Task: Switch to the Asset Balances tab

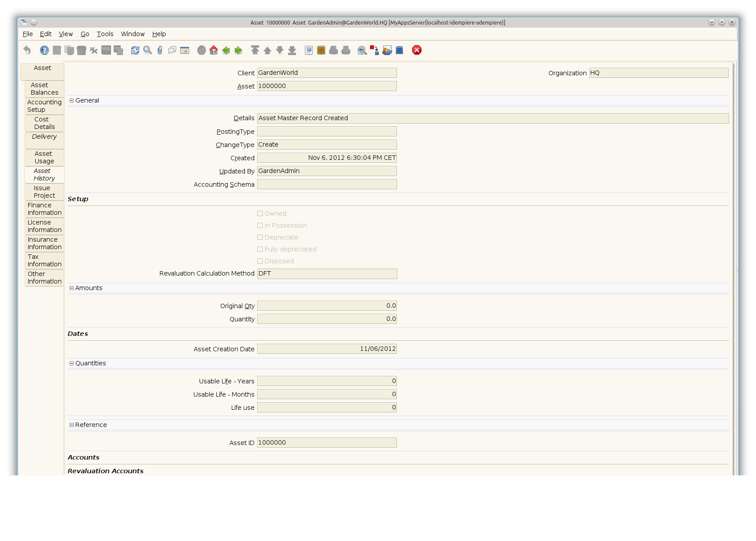Action: [44, 88]
